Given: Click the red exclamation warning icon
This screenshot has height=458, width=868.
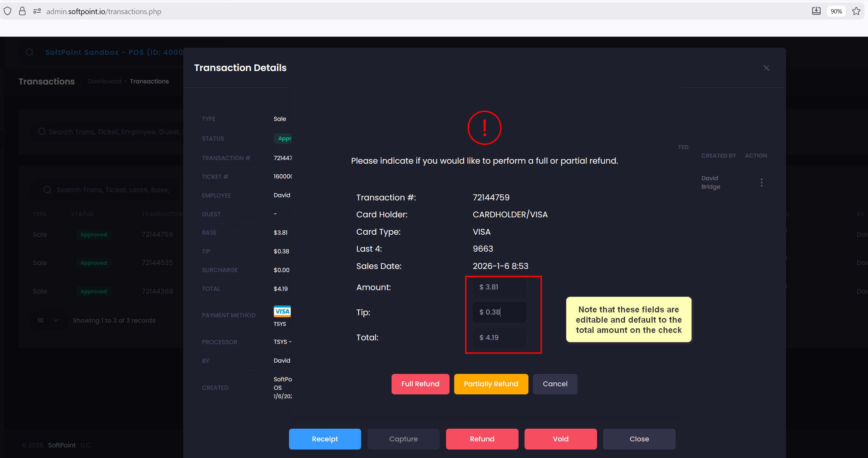Looking at the screenshot, I should [484, 128].
